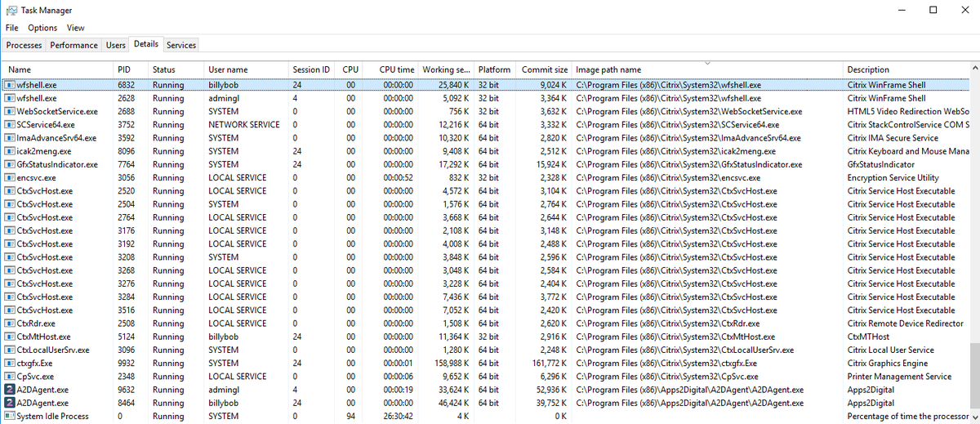Click the 161,772 K commit size value
The width and height of the screenshot is (980, 424).
[x=548, y=364]
